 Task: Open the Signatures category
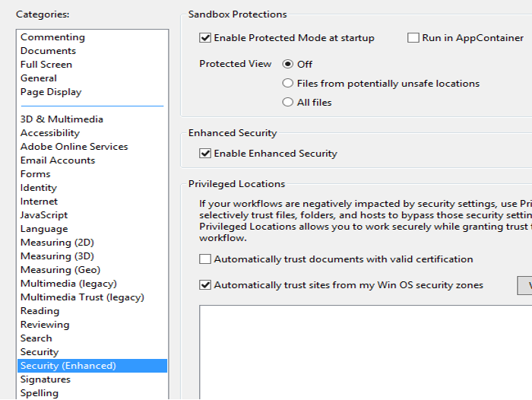(46, 379)
